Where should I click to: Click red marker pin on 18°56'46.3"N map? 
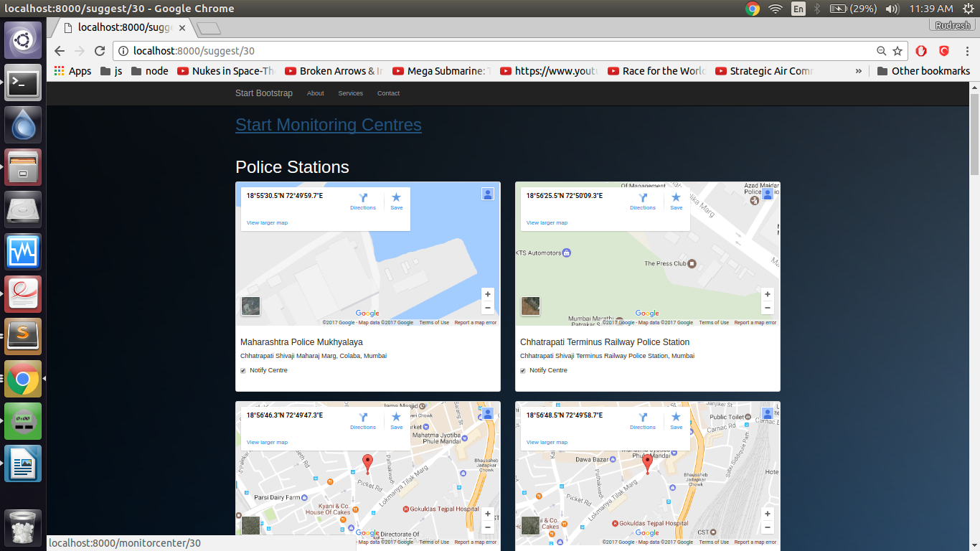[x=368, y=463]
